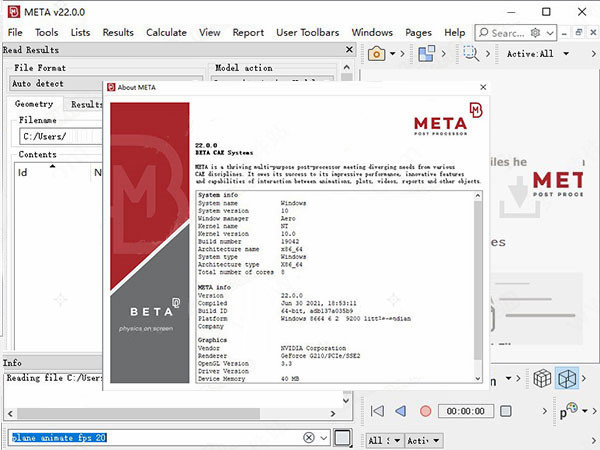Switch to the Geometry tab
Screen dimensions: 600x450
(34, 104)
